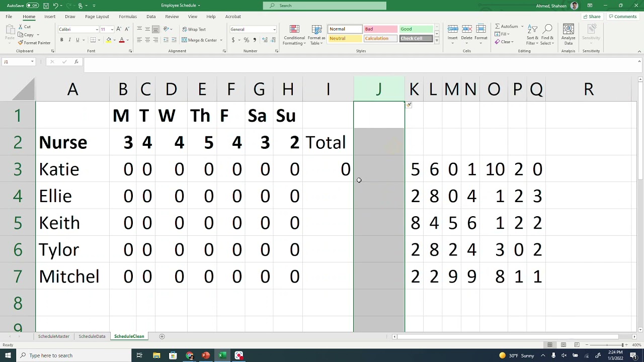Click the Share button
The width and height of the screenshot is (644, 362).
pos(592,17)
